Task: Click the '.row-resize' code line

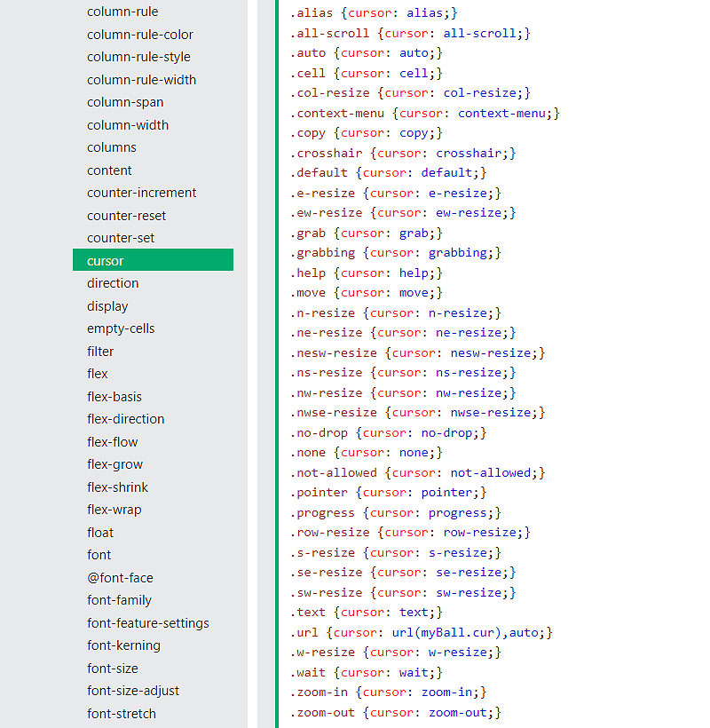Action: [x=410, y=532]
